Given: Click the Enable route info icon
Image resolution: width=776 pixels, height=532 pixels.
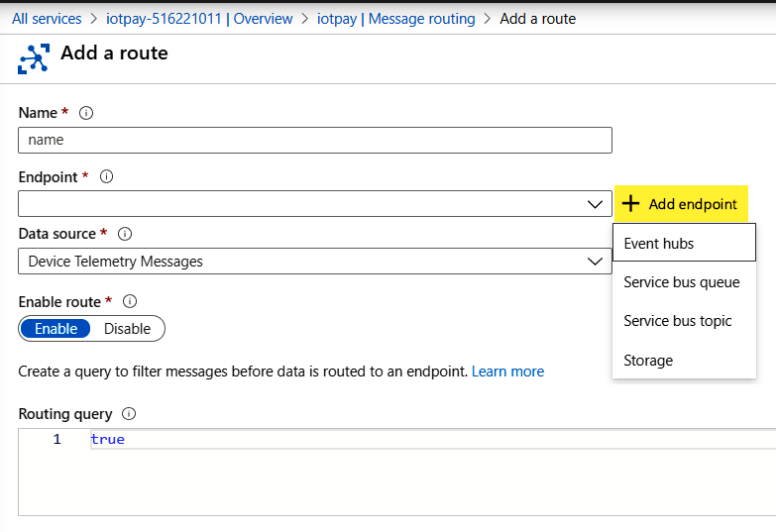Looking at the screenshot, I should [x=130, y=301].
